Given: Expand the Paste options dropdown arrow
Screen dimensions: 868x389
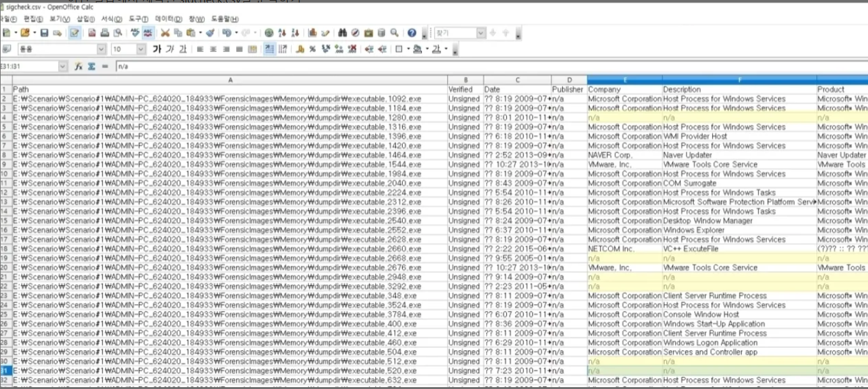Looking at the screenshot, I should (200, 33).
